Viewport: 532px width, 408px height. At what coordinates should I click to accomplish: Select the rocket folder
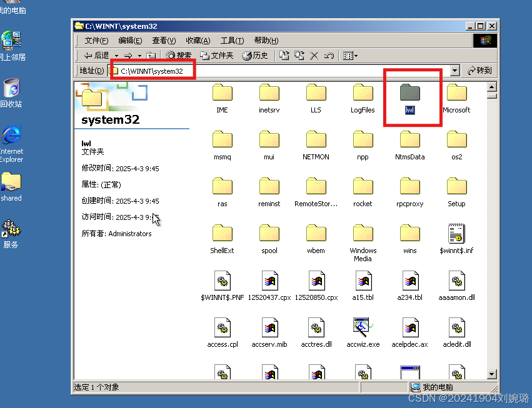[363, 192]
